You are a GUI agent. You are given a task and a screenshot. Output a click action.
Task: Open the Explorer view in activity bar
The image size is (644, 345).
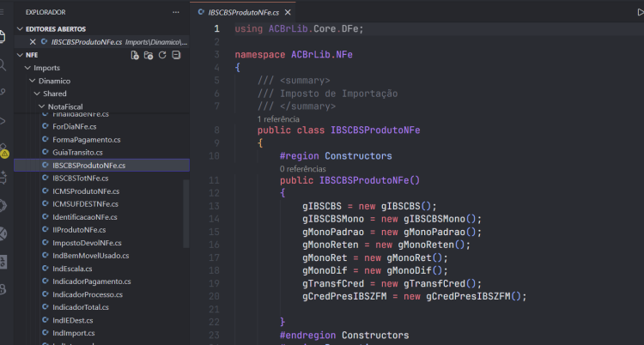pos(2,37)
